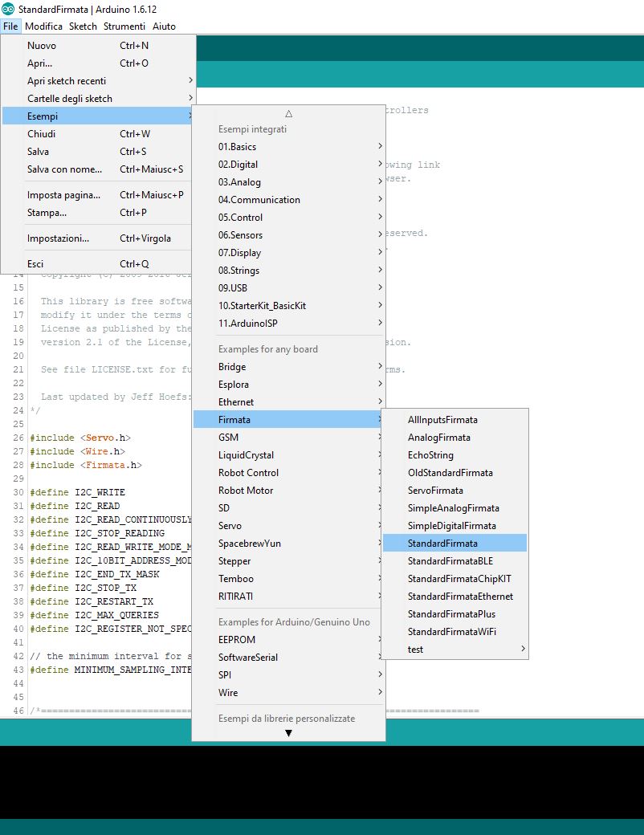Expand the 03.Analog examples
This screenshot has height=835, width=644.
289,182
